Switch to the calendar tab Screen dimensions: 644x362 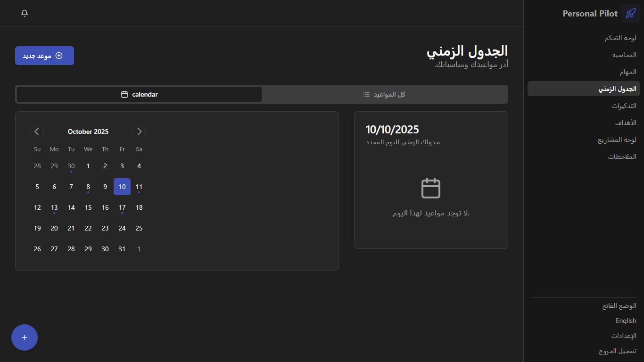139,94
